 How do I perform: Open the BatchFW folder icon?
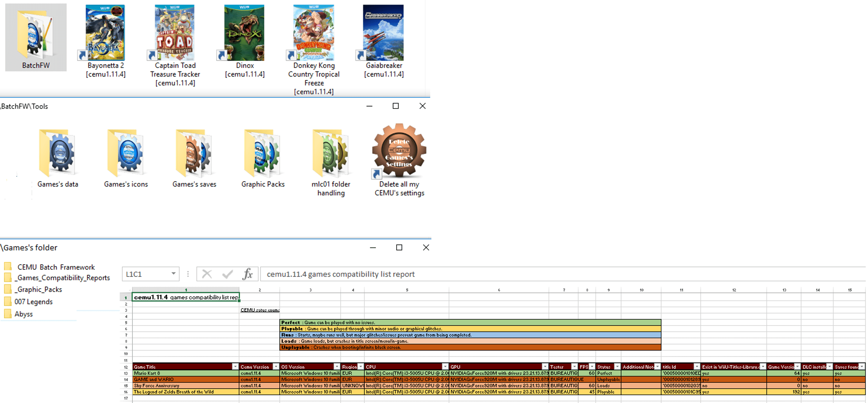click(36, 37)
